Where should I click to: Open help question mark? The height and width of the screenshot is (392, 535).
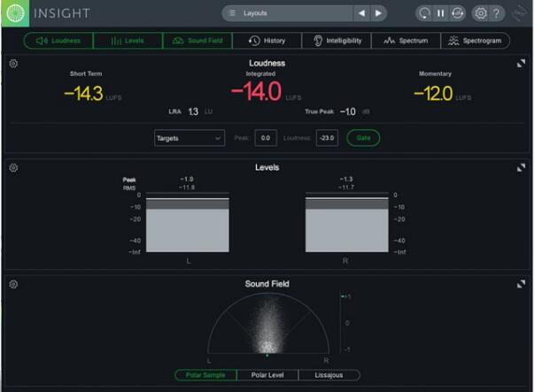tap(496, 13)
